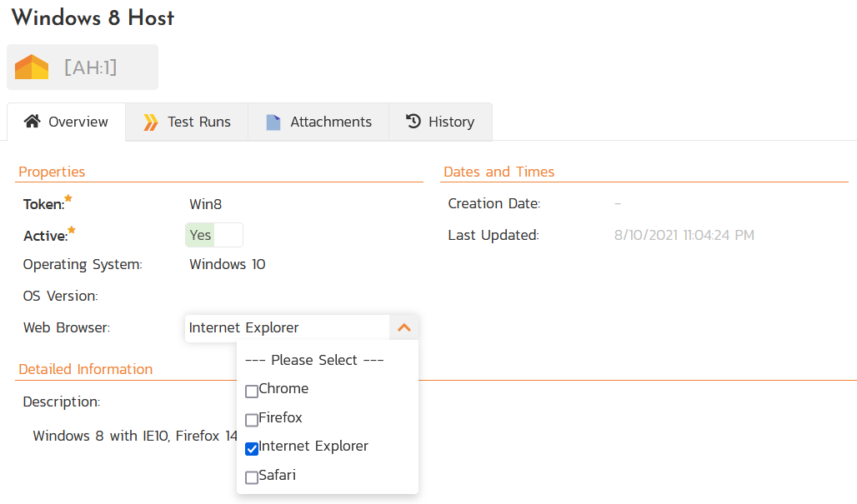Check the Firefox checkbox
Viewport: 857px width, 504px height.
[252, 420]
